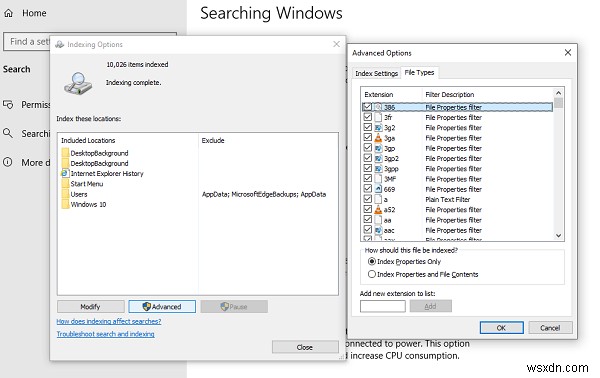Click the aac media file icon
The image size is (600, 378).
[378, 230]
